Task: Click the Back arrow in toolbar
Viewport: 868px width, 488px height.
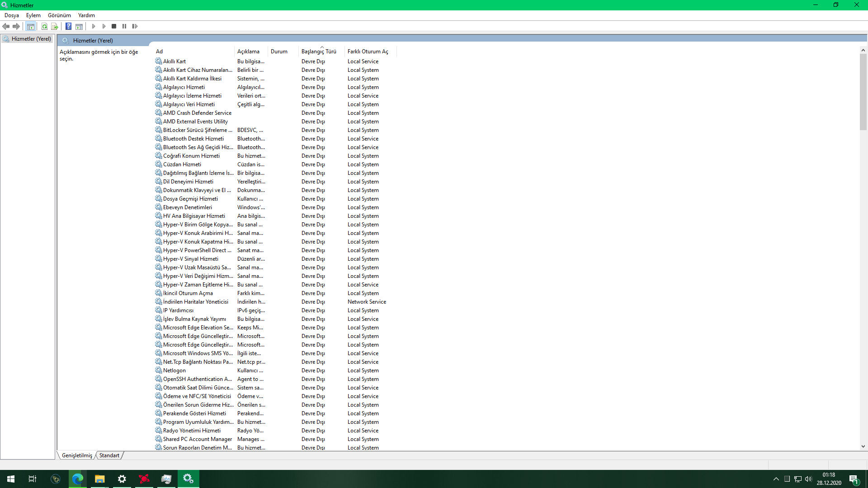Action: [x=6, y=26]
